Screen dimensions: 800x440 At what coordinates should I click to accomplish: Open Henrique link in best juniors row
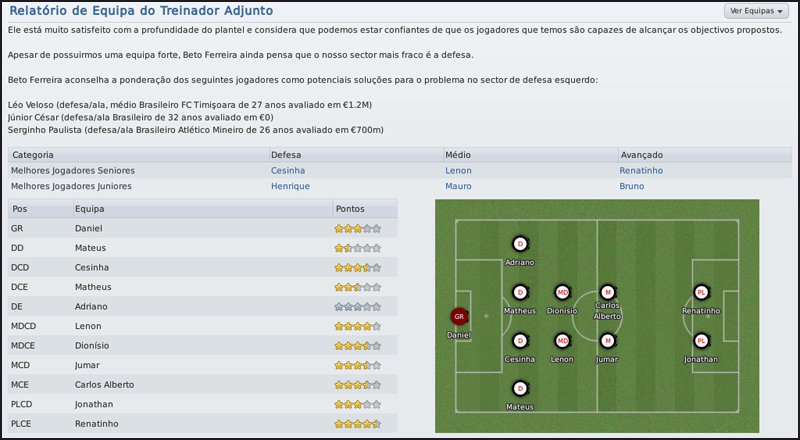pos(290,186)
